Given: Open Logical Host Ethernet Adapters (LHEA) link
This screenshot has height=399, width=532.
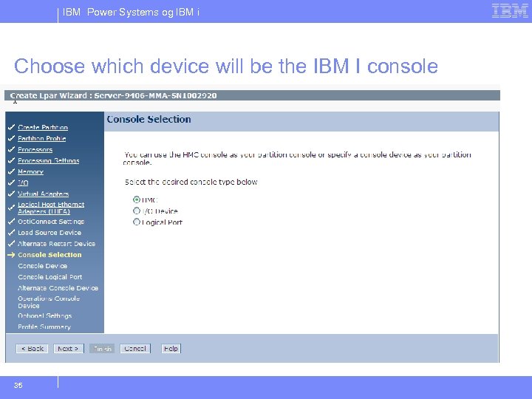Looking at the screenshot, I should [x=51, y=208].
